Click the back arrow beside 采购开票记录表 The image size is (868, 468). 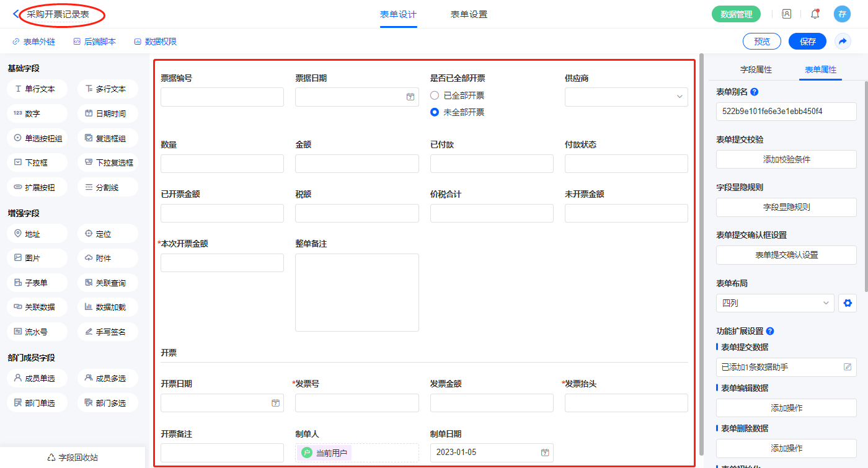point(15,14)
